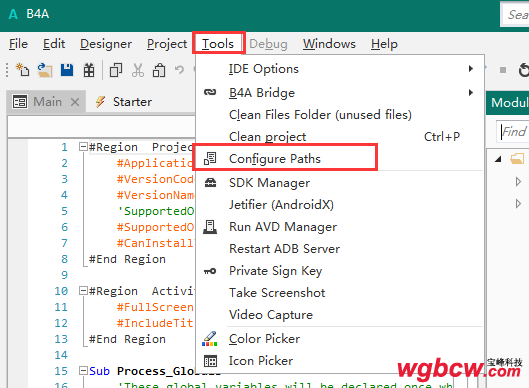
Task: Click the stop square toolbar icon
Action: tap(503, 70)
